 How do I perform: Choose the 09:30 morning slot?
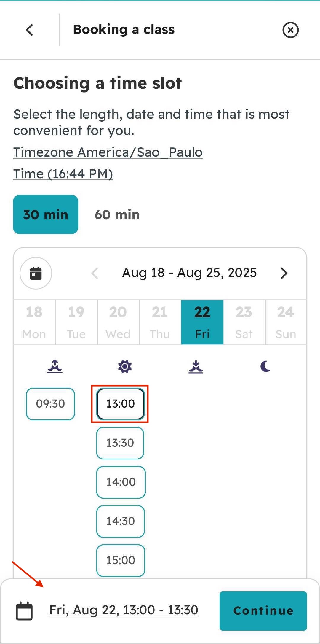[x=50, y=403]
